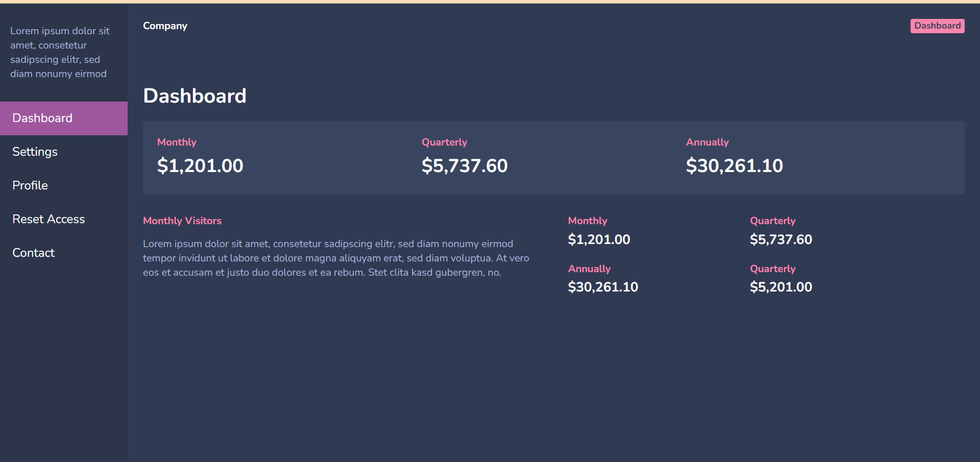This screenshot has width=980, height=462.
Task: Click the Dashboard badge in the top right
Action: pos(938,26)
